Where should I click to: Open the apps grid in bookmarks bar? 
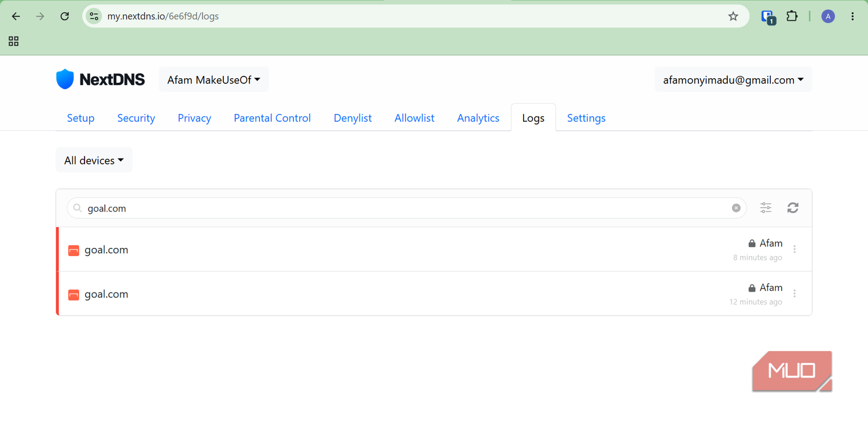pyautogui.click(x=13, y=41)
